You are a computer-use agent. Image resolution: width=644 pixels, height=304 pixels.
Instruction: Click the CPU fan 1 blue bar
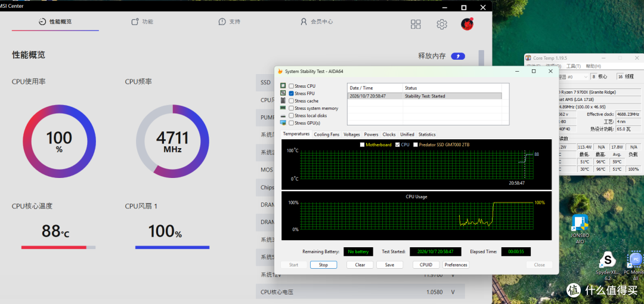click(172, 247)
